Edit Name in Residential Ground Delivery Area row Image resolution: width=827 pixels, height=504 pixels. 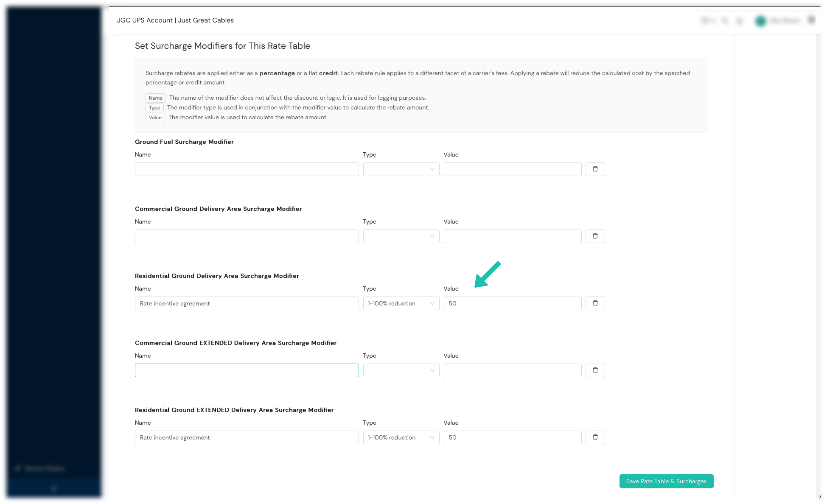click(247, 303)
